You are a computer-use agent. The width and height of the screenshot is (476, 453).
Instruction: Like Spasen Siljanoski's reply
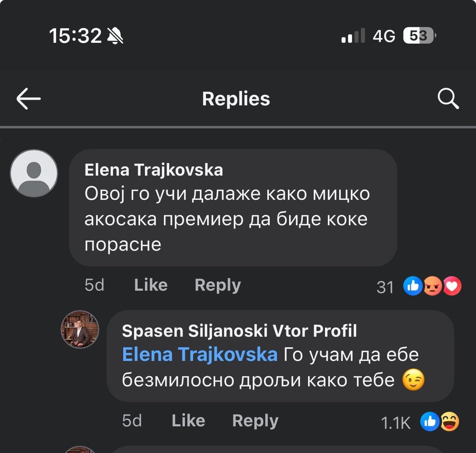click(x=188, y=421)
